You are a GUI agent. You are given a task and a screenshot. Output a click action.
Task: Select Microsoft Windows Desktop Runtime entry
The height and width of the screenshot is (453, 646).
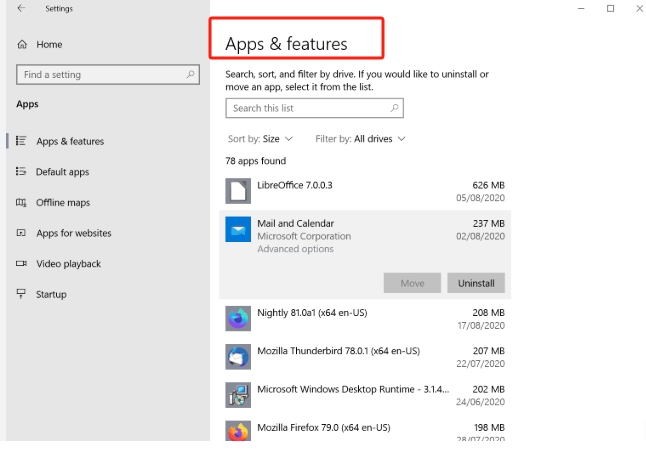coord(365,395)
